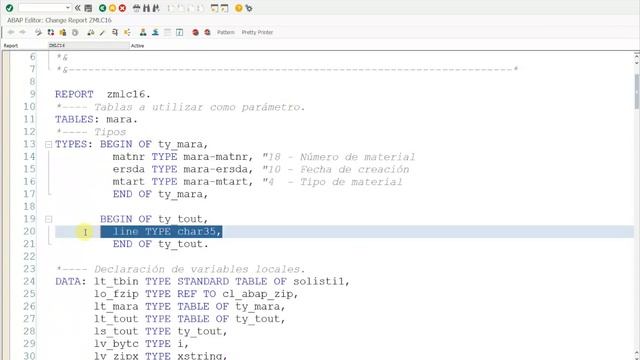Click the red Cancel icon
This screenshot has width=640, height=360.
pyautogui.click(x=122, y=8)
